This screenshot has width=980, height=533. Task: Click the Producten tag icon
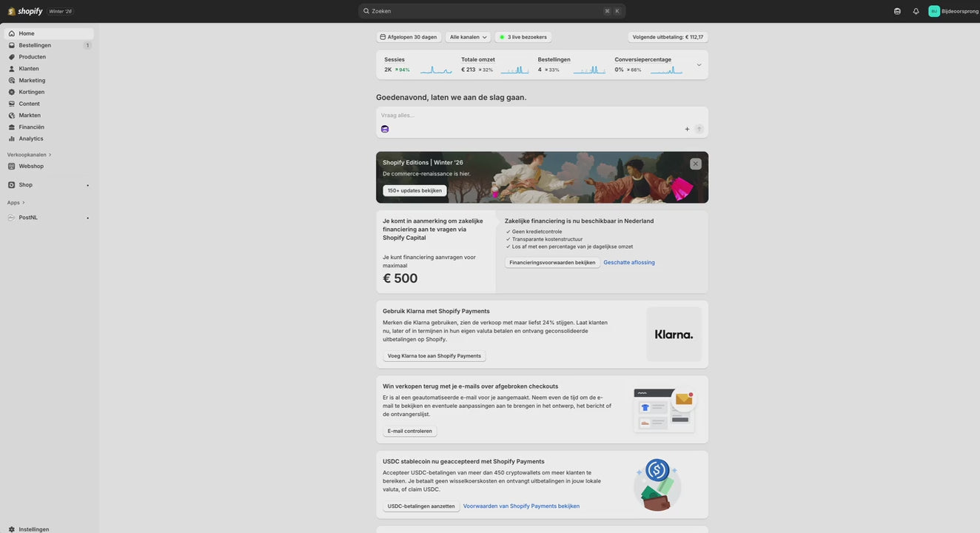[x=12, y=57]
